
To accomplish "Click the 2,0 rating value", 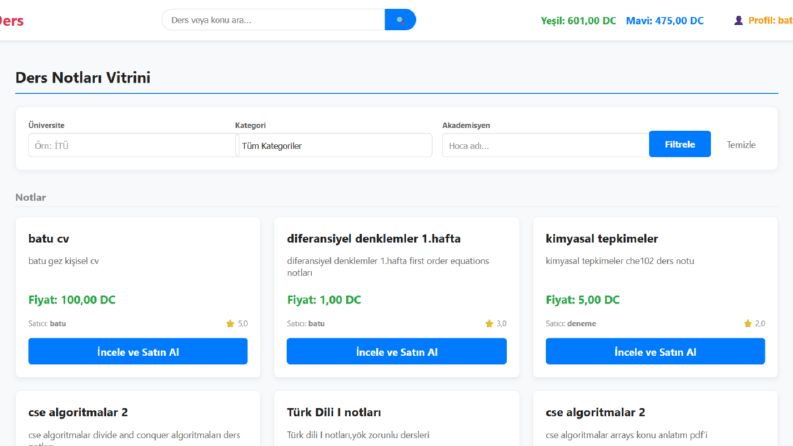I will 760,324.
